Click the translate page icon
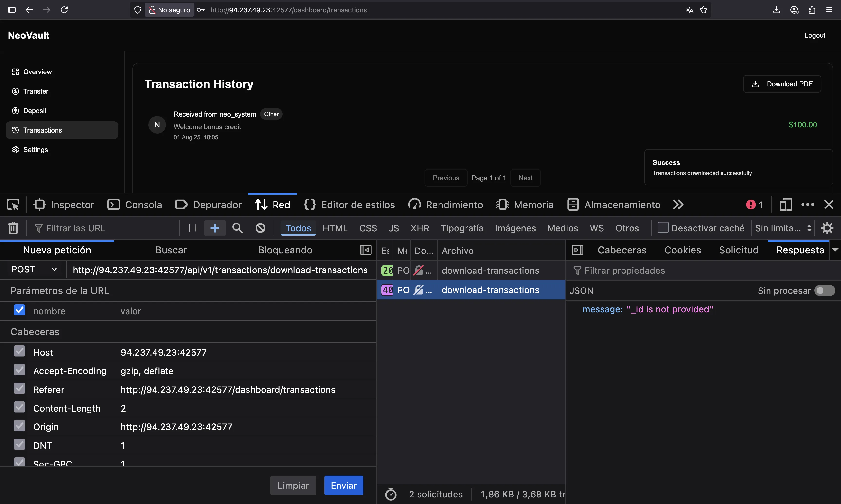 click(689, 10)
